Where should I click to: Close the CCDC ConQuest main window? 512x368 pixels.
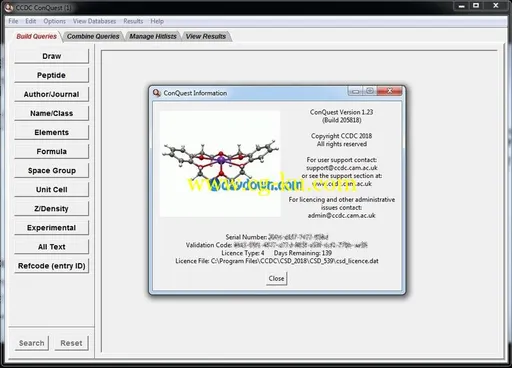[x=496, y=6]
